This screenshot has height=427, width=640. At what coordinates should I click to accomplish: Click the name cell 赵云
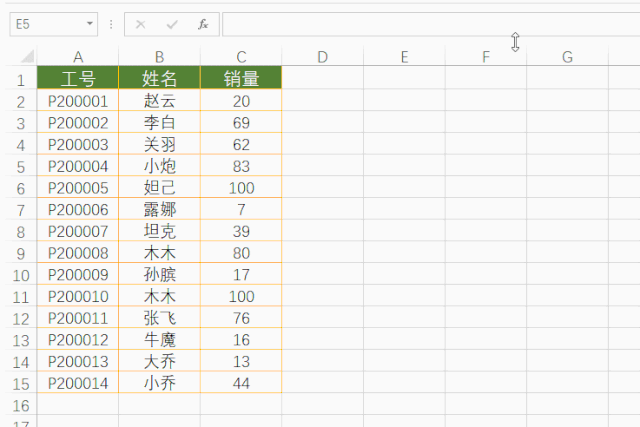coord(160,100)
